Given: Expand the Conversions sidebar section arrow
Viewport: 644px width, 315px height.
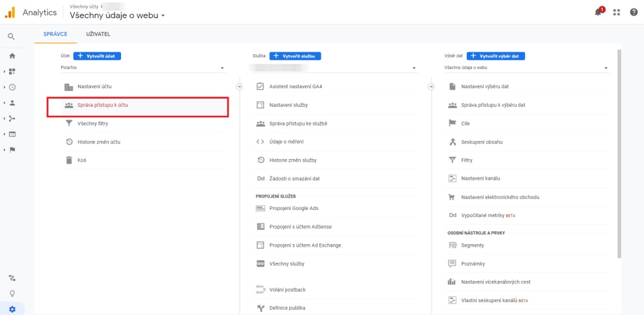Looking at the screenshot, I should 4,149.
